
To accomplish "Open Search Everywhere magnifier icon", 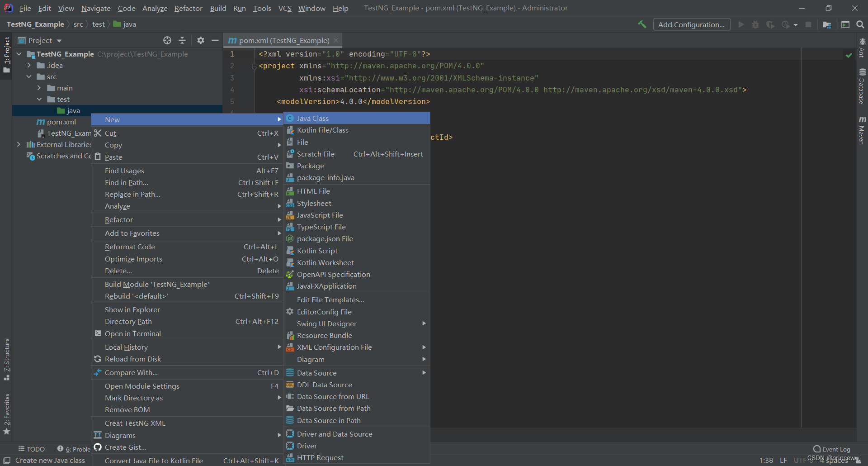I will pos(860,24).
